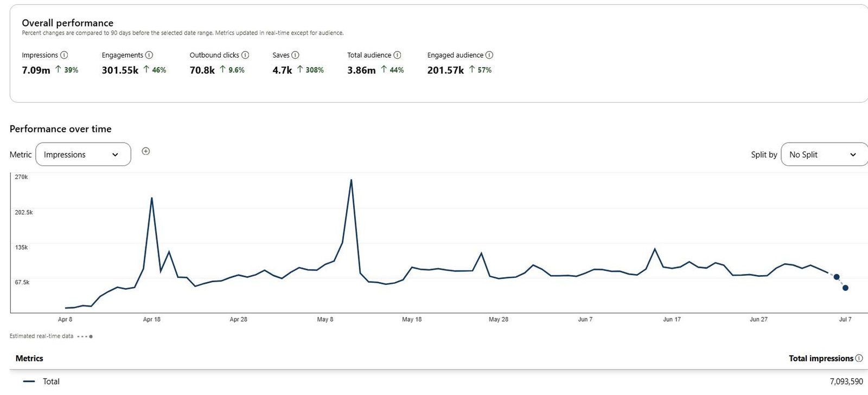868x395 pixels.
Task: Expand the No Split dropdown
Action: click(824, 155)
